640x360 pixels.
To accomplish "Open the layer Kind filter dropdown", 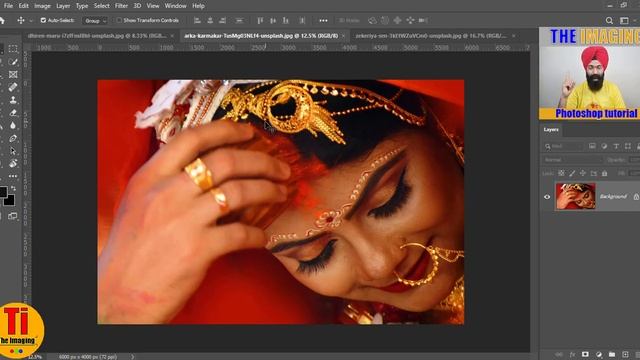I will (563, 146).
